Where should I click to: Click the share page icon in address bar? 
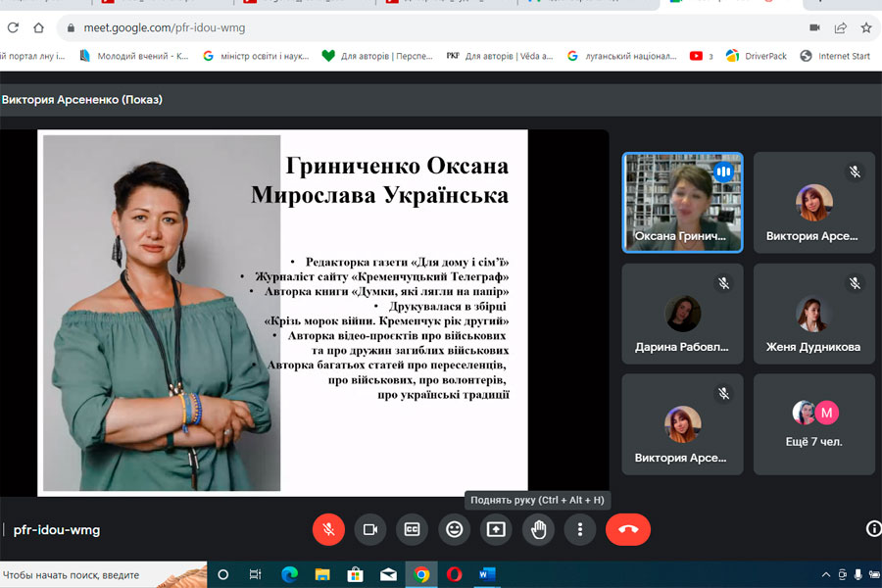(841, 27)
